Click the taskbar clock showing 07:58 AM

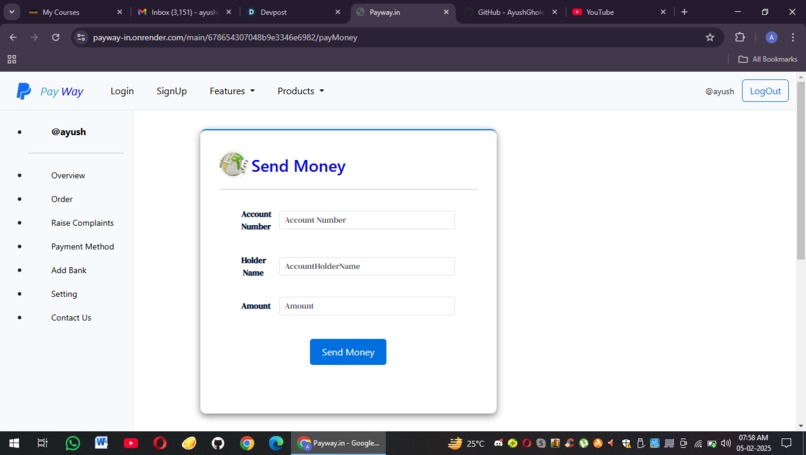tap(754, 443)
